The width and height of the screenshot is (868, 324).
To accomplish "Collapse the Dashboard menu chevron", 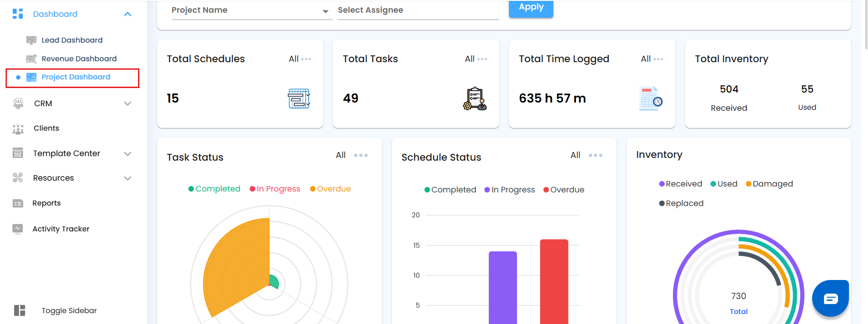I will 128,14.
